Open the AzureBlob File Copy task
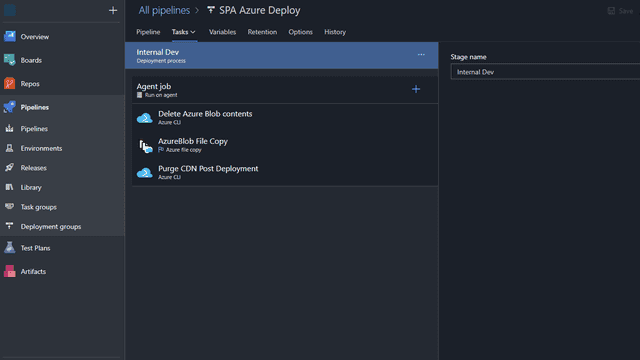 click(x=285, y=145)
